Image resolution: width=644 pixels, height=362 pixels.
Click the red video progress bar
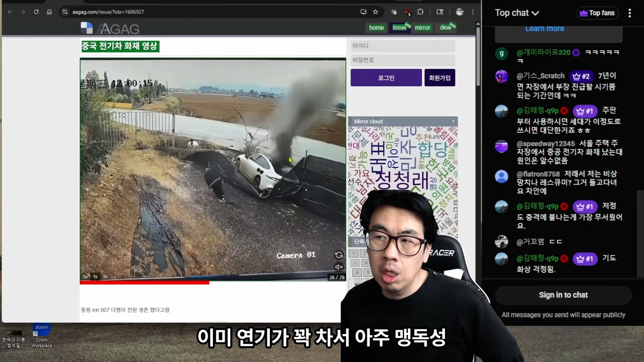click(144, 283)
